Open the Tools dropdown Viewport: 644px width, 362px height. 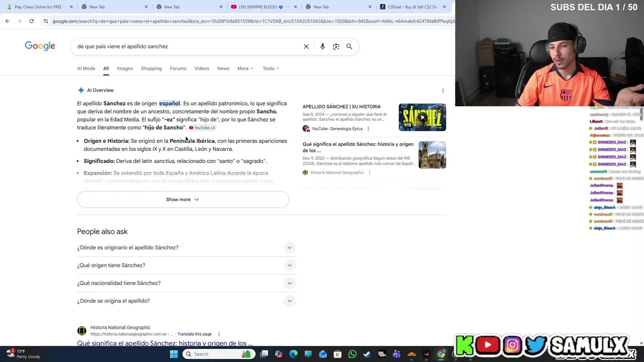pos(271,68)
